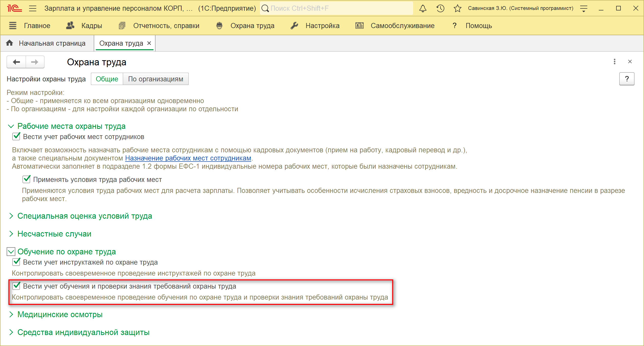Open favorites star icon
644x346 pixels.
(x=457, y=8)
